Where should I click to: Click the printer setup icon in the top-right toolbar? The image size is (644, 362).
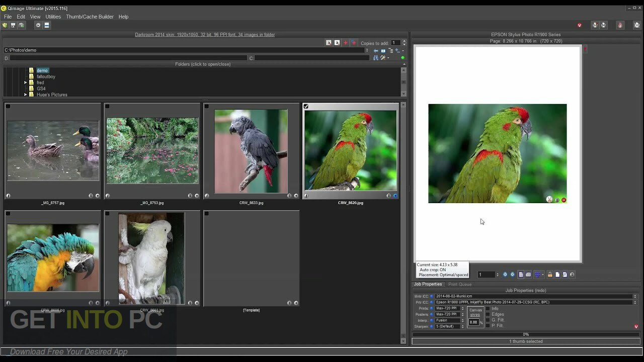(x=595, y=25)
